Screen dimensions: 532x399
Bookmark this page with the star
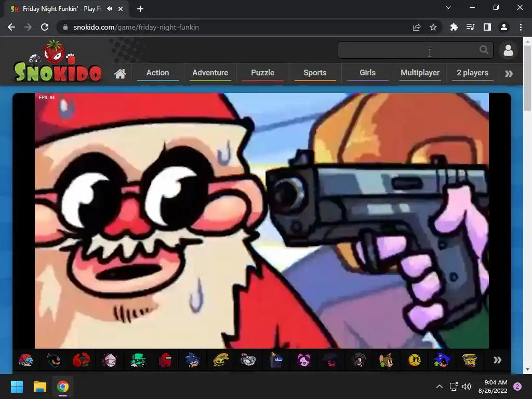click(433, 27)
